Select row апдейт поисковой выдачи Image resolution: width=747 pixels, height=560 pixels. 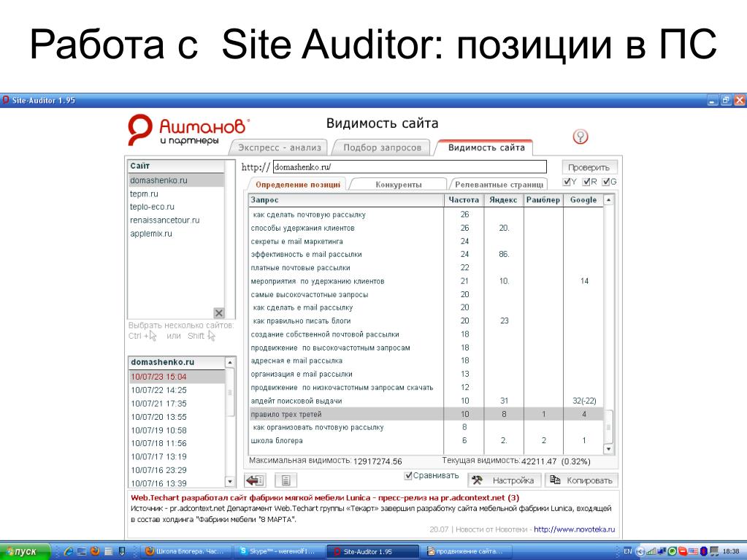pos(426,401)
